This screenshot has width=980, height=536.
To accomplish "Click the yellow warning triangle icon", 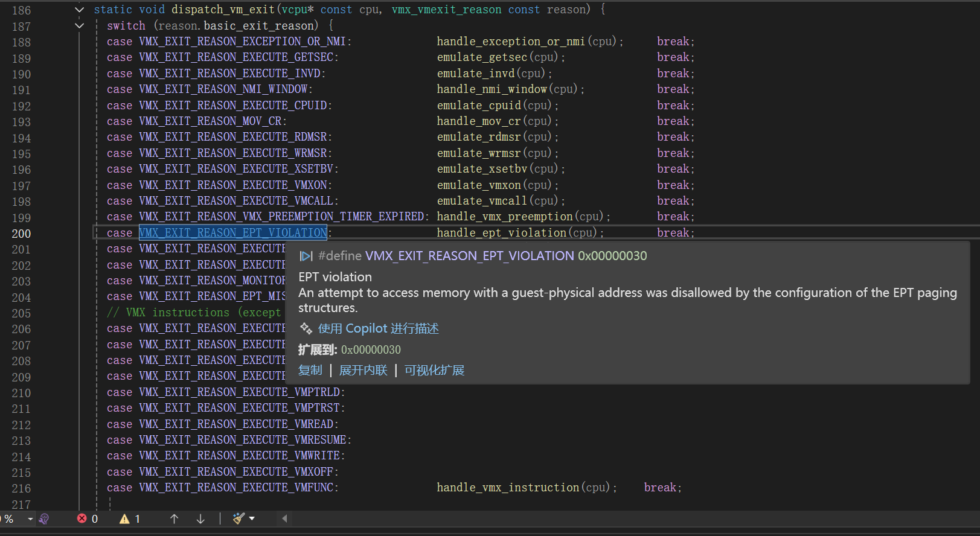I will (x=124, y=519).
